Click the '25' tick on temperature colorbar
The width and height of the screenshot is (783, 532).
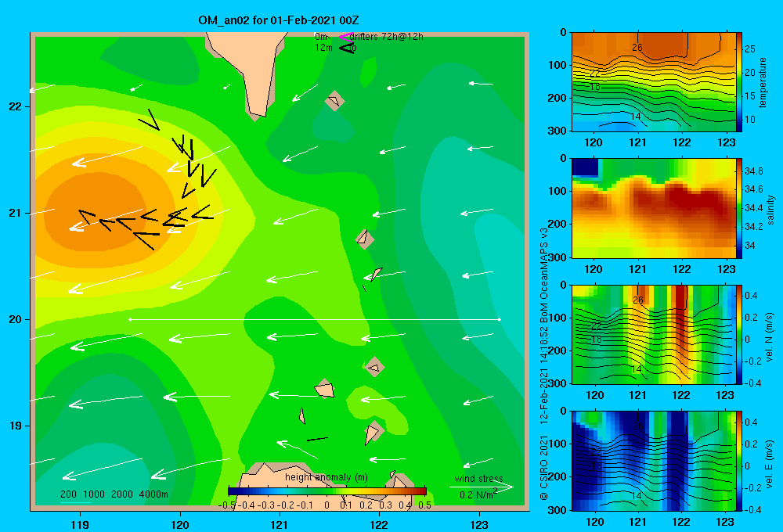click(x=750, y=49)
